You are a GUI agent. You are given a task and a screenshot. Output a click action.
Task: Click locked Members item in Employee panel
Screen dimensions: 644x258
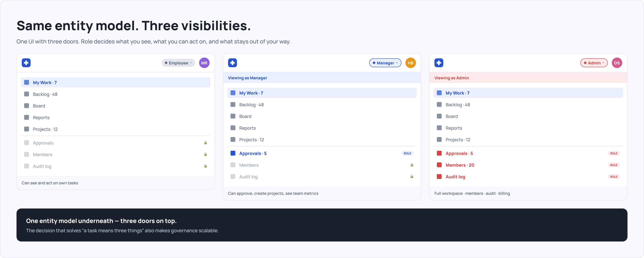click(116, 155)
